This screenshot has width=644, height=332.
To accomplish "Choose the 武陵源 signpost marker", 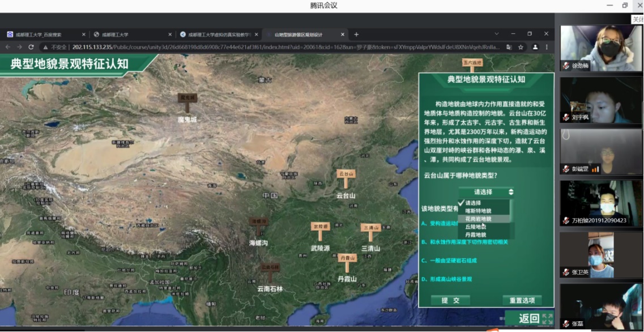I will (321, 231).
